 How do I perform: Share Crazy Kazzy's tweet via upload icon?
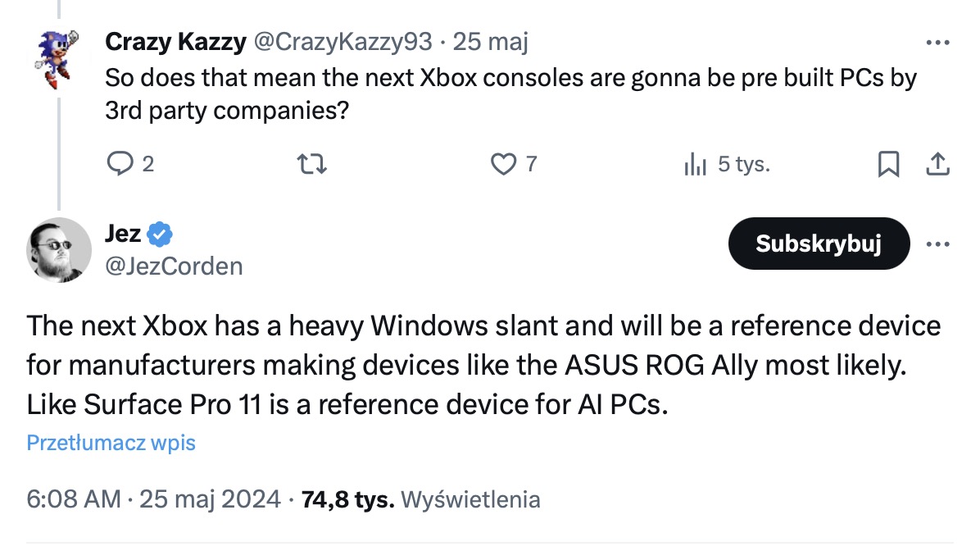[937, 164]
